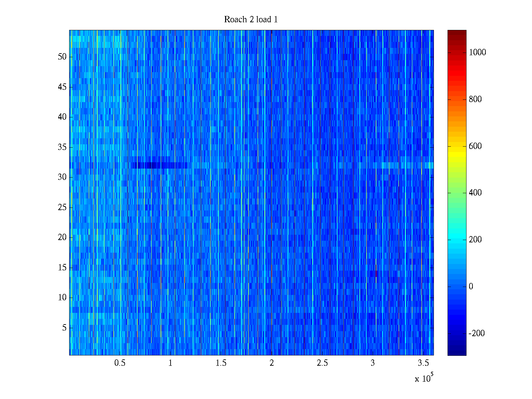Viewport: 532px width, 399px height.
Task: Click the y-axis tick label "50"
Action: 62,57
